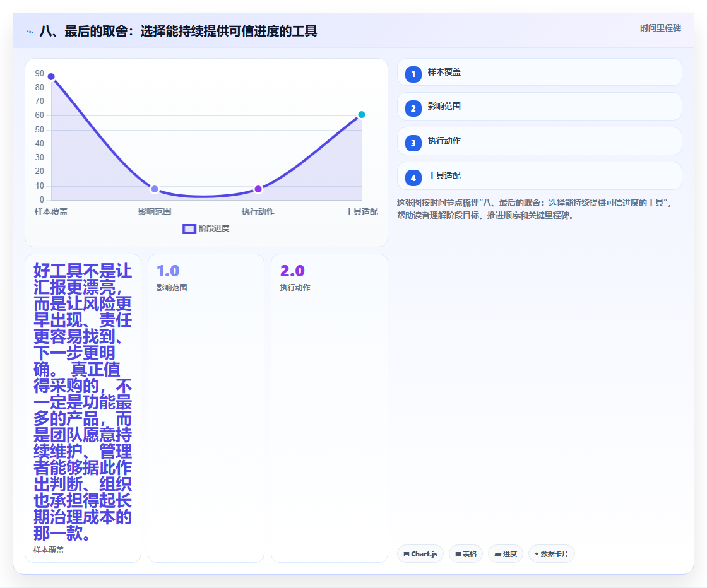The height and width of the screenshot is (588, 707).
Task: Click the 工具适配 x-axis label
Action: click(362, 211)
